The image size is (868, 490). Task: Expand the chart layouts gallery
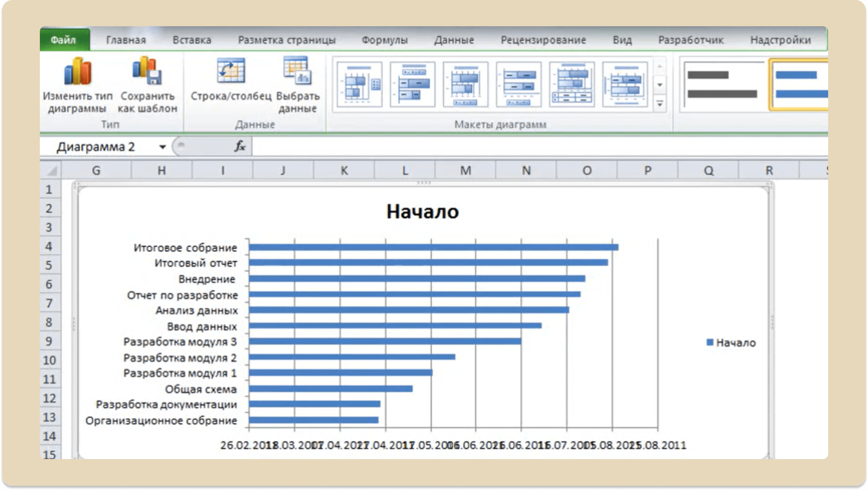(x=660, y=103)
